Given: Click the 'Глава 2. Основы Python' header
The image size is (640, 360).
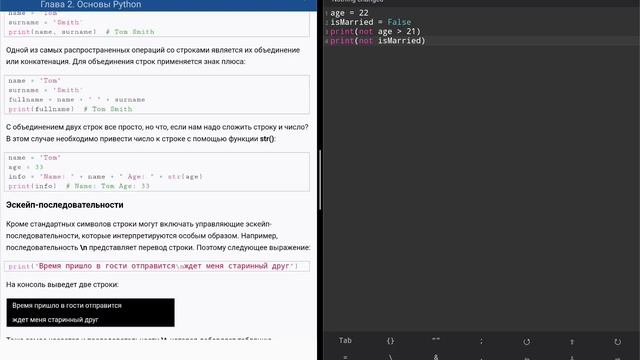Looking at the screenshot, I should 91,4.
